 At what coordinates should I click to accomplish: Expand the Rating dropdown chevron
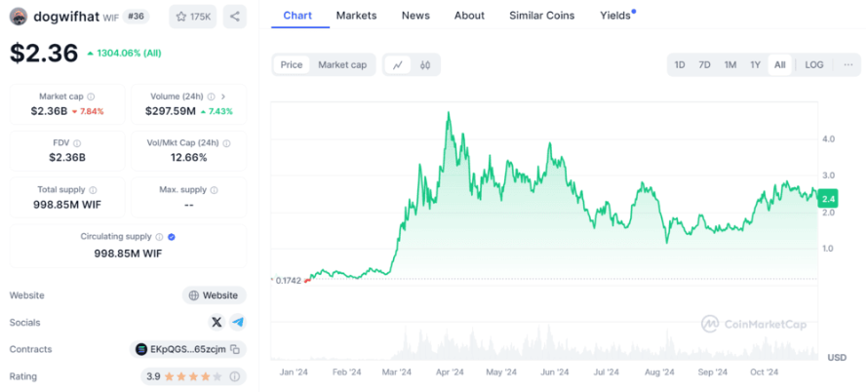[236, 376]
